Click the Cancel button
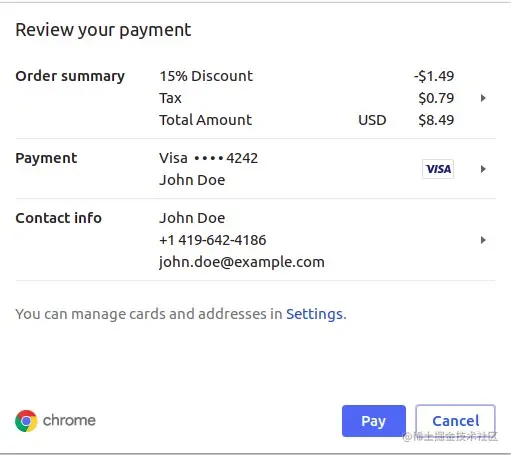Screen dimensions: 511x455 (455, 421)
